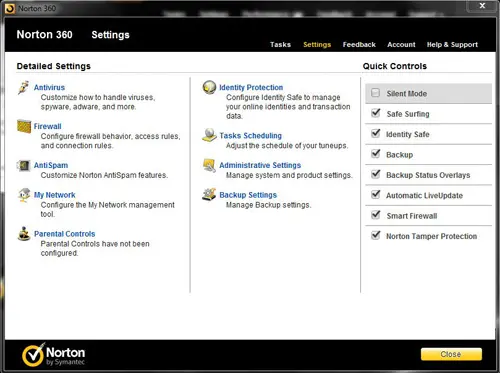Click the yellow Close button
This screenshot has width=500, height=373.
[451, 354]
